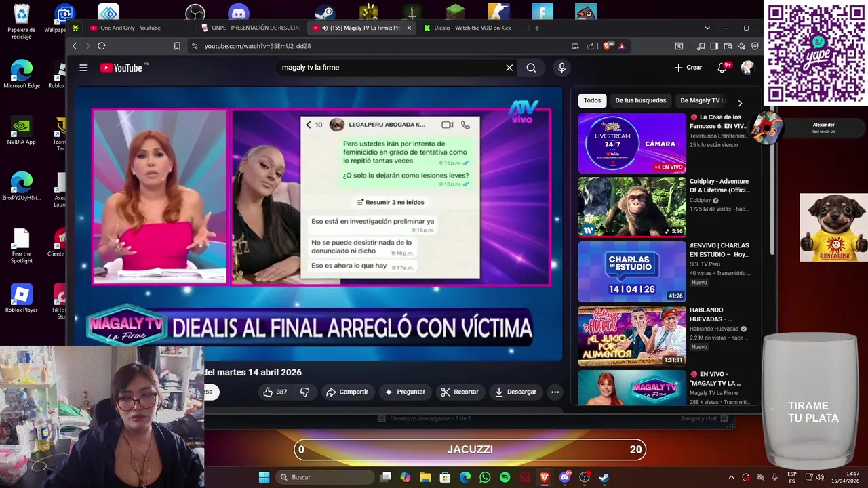Run search with the magnifier button

coord(531,68)
